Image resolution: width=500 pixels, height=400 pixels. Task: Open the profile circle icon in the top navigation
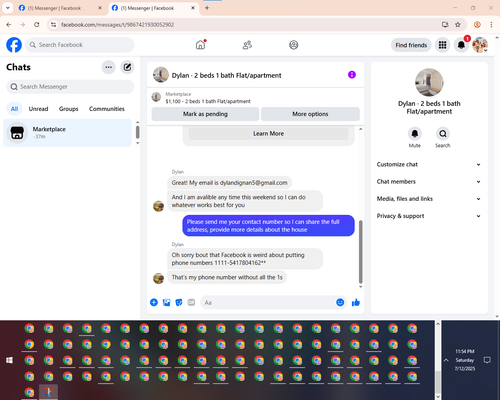coord(294,45)
